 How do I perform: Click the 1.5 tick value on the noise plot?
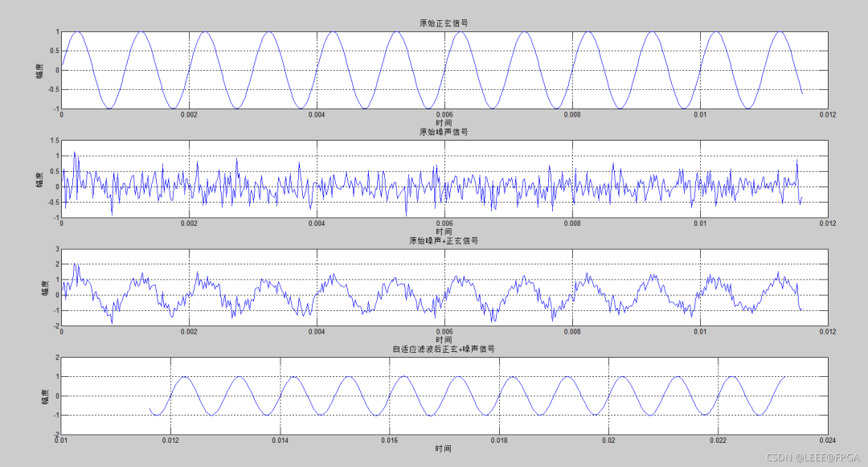point(55,141)
